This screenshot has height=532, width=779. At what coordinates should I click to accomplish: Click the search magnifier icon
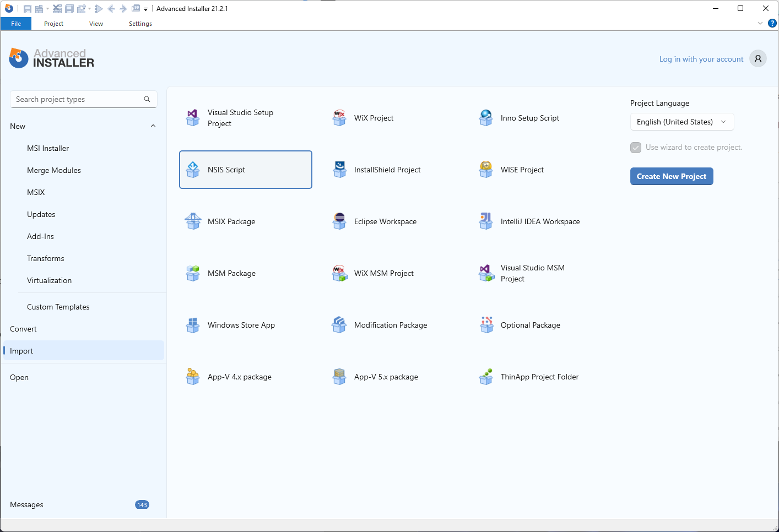tap(147, 99)
